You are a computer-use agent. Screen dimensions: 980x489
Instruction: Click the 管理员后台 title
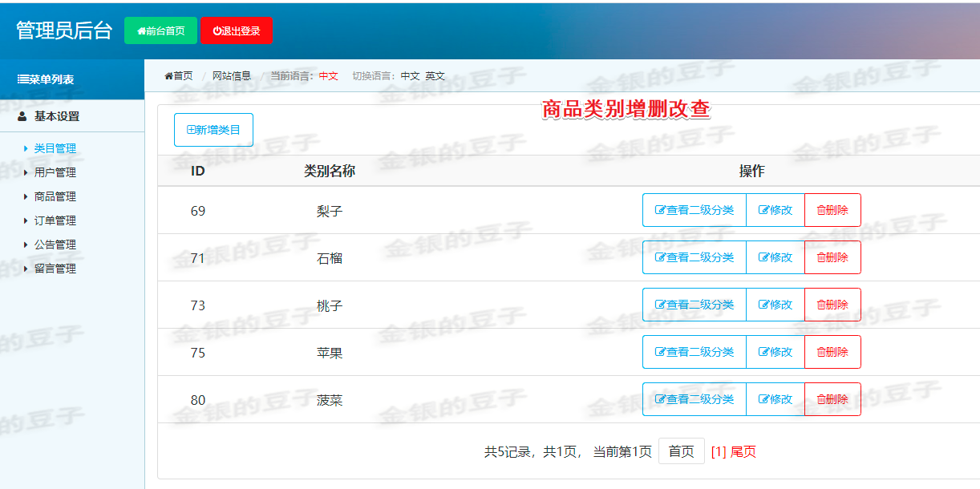pos(64,30)
